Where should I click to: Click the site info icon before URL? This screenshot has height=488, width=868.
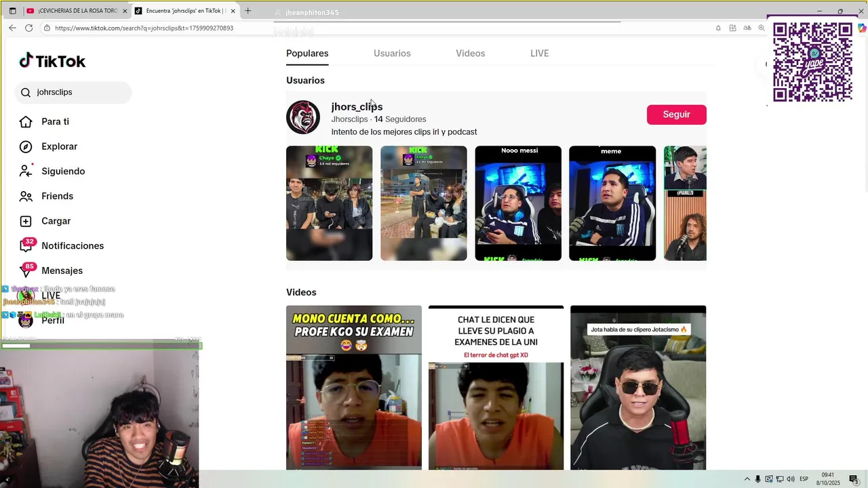pyautogui.click(x=47, y=28)
